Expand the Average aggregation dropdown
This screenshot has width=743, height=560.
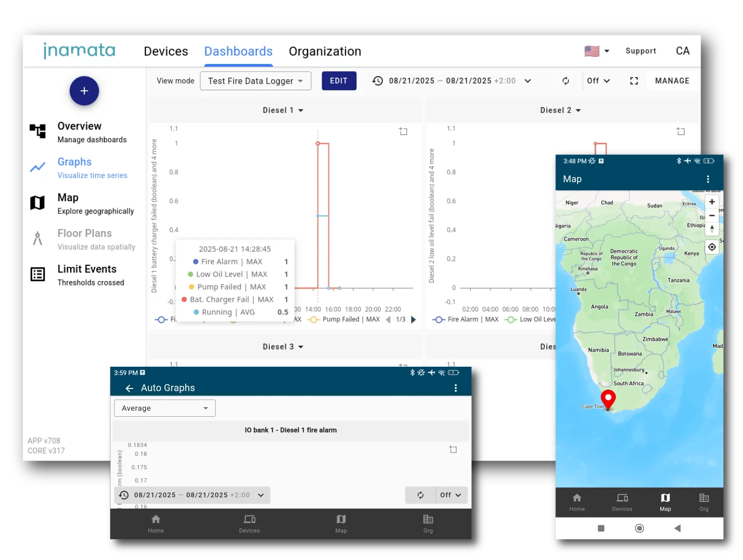point(165,408)
